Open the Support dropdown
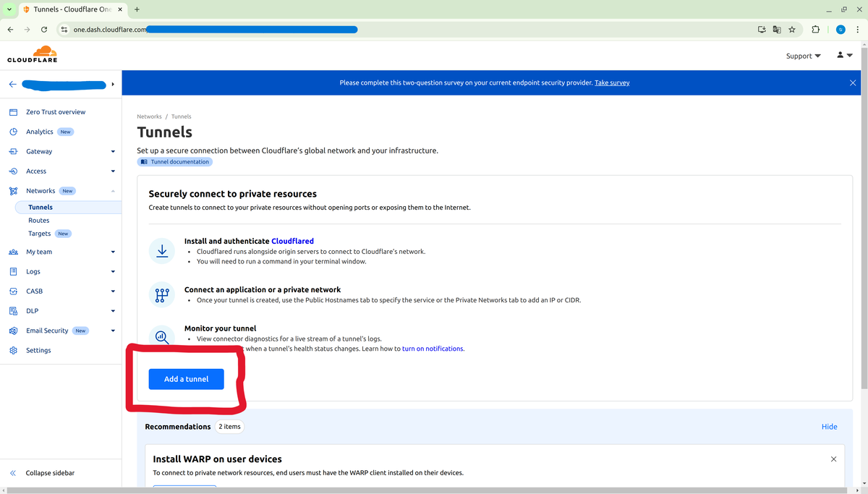This screenshot has width=868, height=494. [803, 56]
